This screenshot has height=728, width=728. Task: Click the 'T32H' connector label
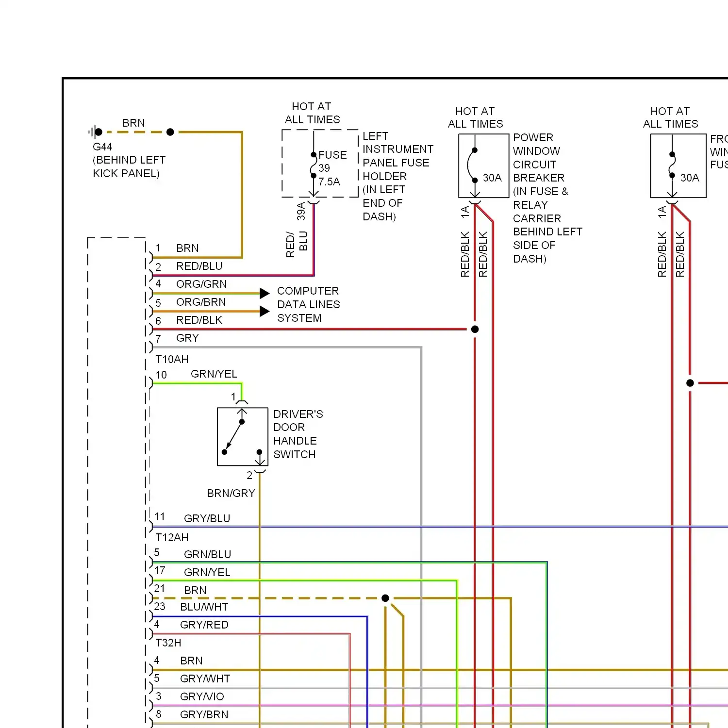coord(168,643)
